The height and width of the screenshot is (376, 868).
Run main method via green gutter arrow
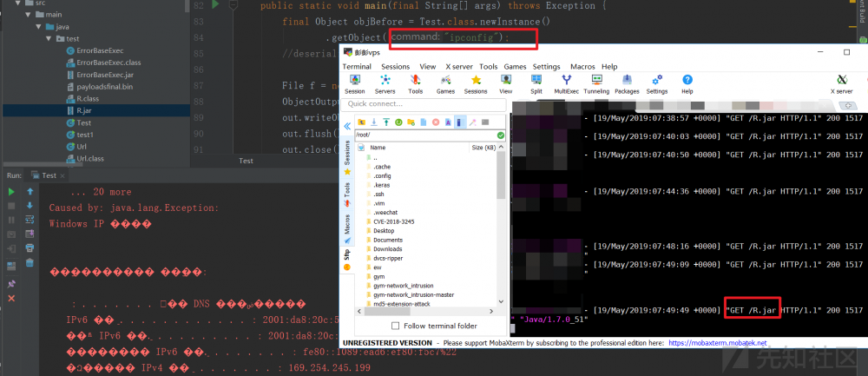[x=215, y=5]
